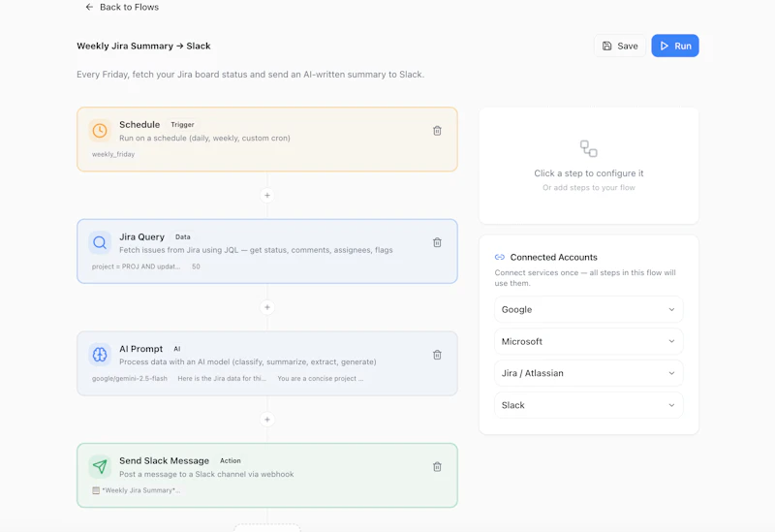Click the clock icon on Schedule step
The image size is (775, 532).
coord(100,131)
